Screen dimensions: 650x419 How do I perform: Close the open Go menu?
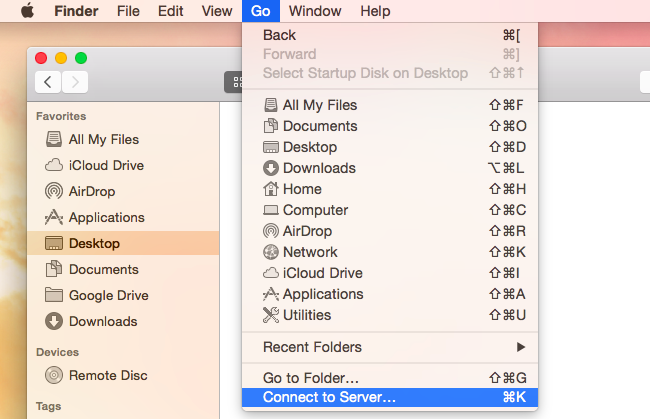pyautogui.click(x=261, y=11)
